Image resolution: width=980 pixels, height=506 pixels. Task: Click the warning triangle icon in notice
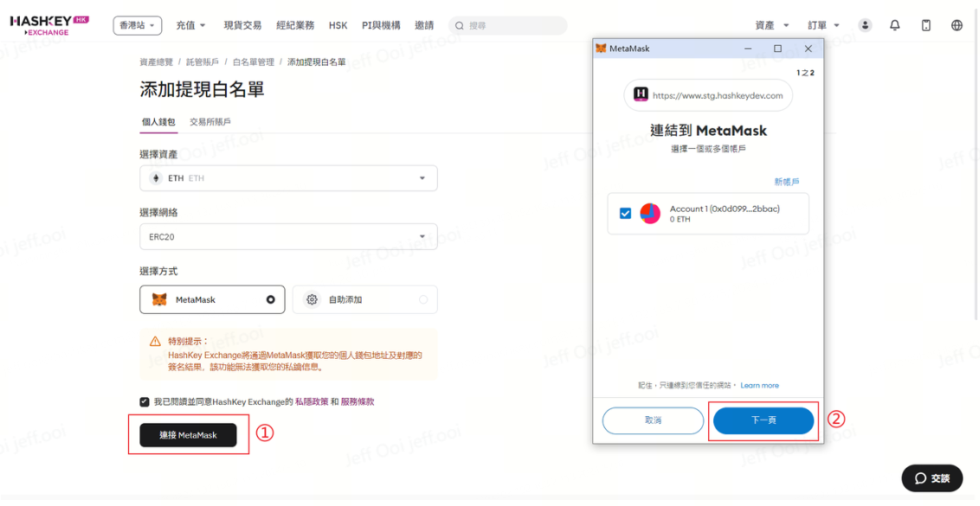tap(155, 342)
